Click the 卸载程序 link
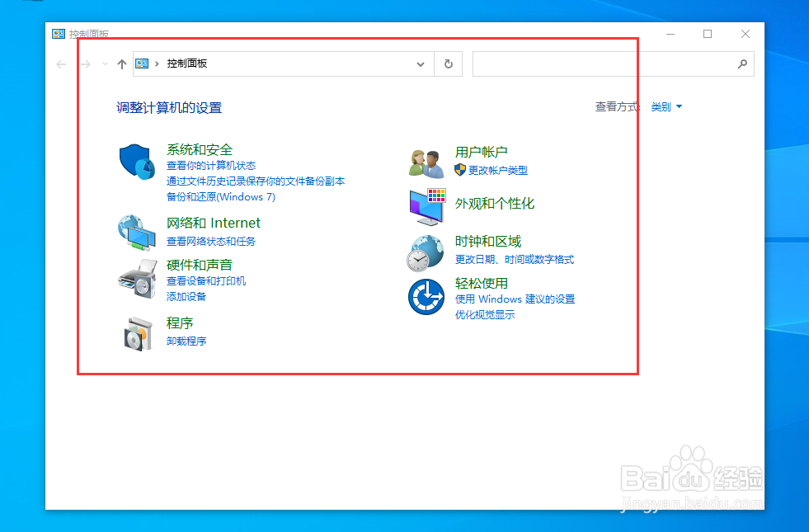The height and width of the screenshot is (532, 809). [186, 341]
